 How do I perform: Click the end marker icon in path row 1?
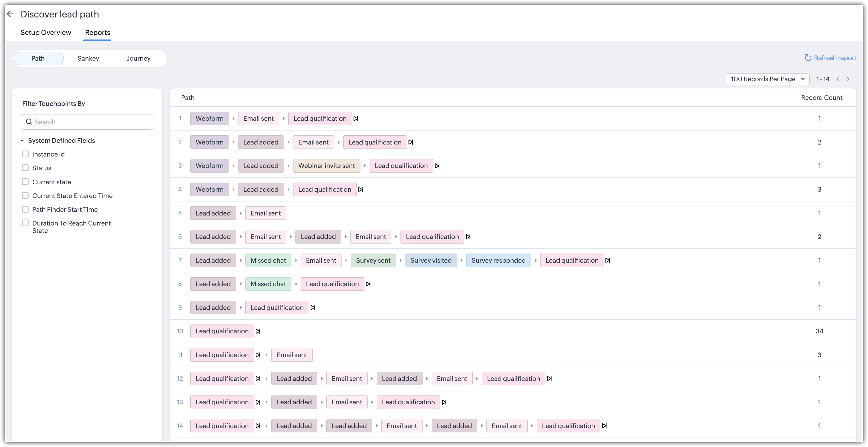coord(356,118)
